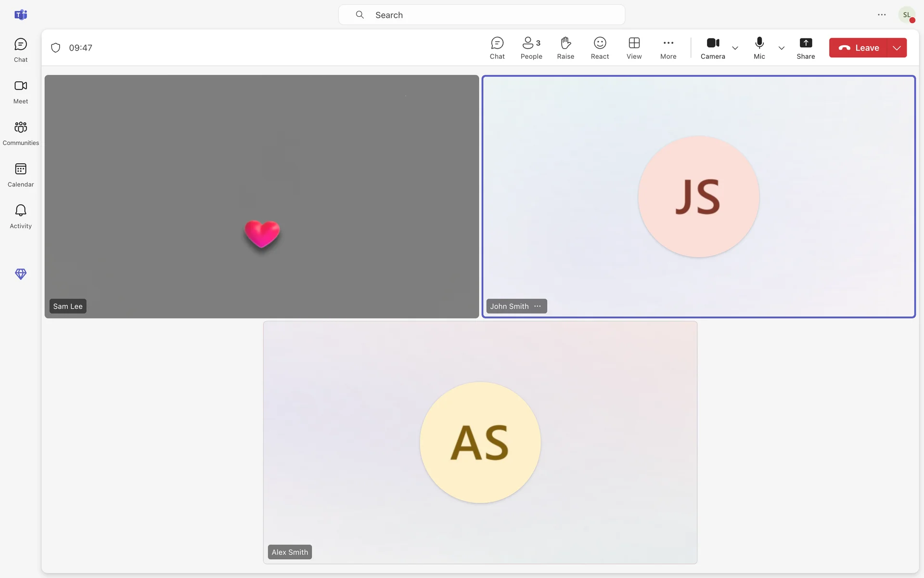Screen dimensions: 924x578
Task: Open Activity notifications bell
Action: [21, 216]
